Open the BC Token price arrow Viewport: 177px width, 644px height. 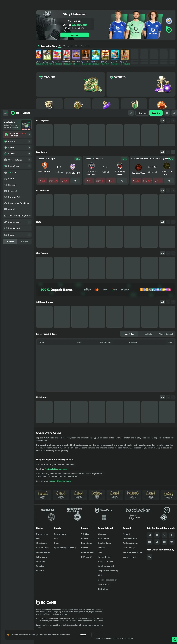click(x=29, y=135)
